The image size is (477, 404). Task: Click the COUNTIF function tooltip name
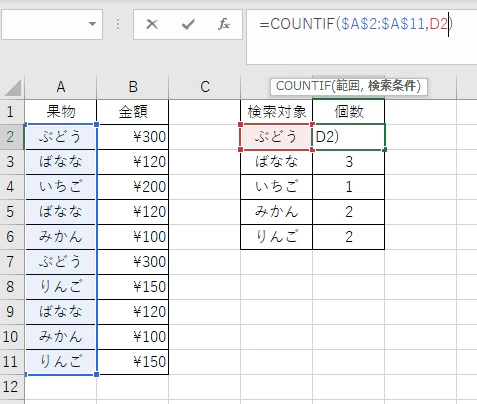click(x=303, y=86)
